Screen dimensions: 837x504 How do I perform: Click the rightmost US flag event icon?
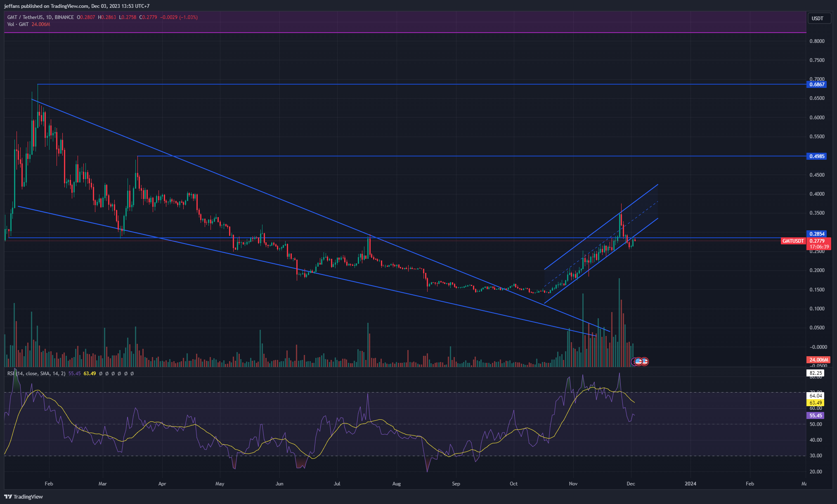645,362
